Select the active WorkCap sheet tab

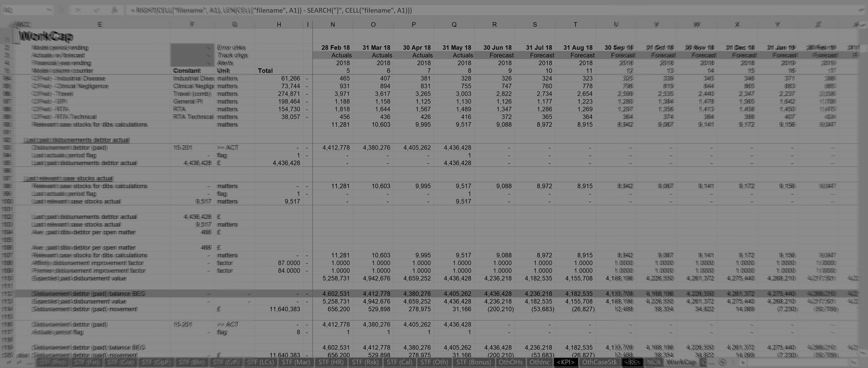681,362
